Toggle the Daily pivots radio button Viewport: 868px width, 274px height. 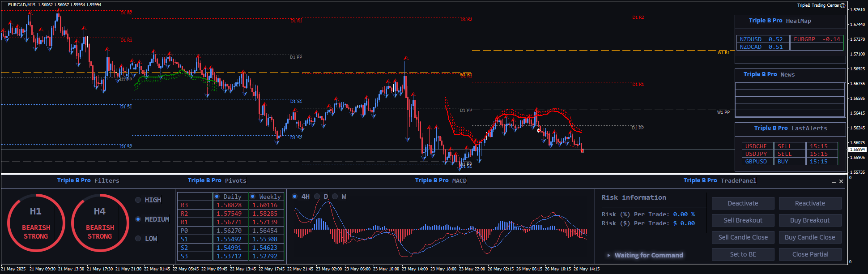[x=217, y=197]
